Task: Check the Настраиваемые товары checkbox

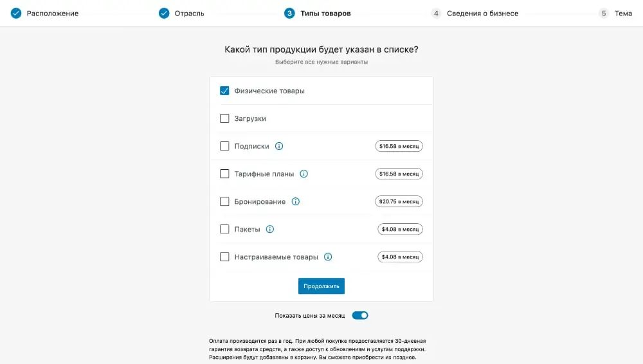Action: tap(224, 257)
